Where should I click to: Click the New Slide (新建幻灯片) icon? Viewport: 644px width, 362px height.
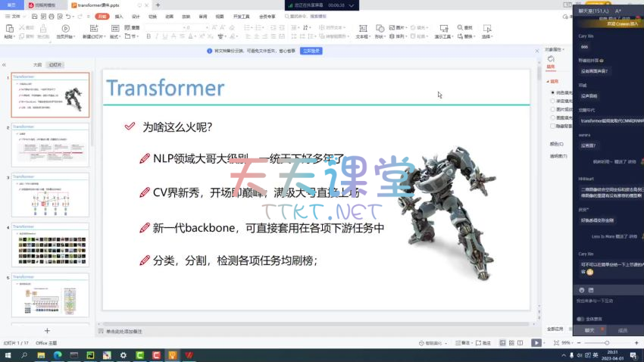tap(93, 29)
